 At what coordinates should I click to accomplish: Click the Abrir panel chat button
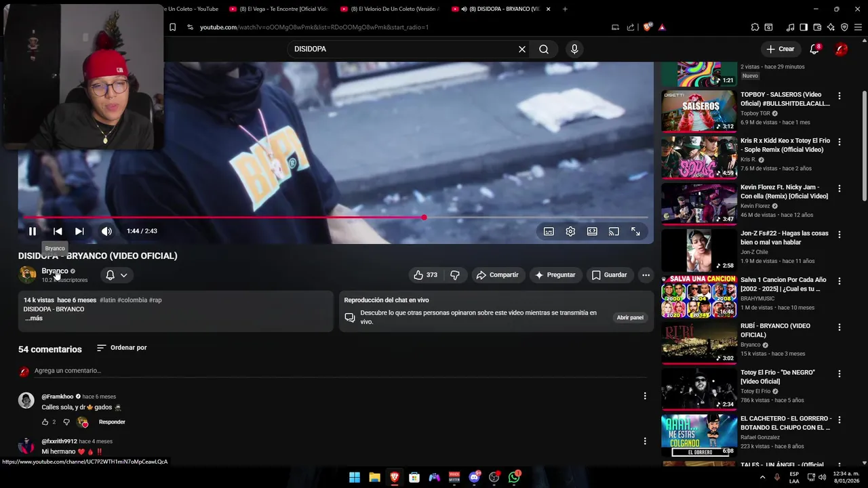click(630, 317)
